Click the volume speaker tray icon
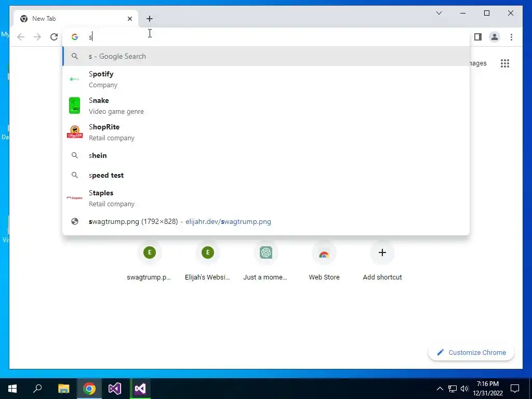The height and width of the screenshot is (399, 532). (464, 389)
